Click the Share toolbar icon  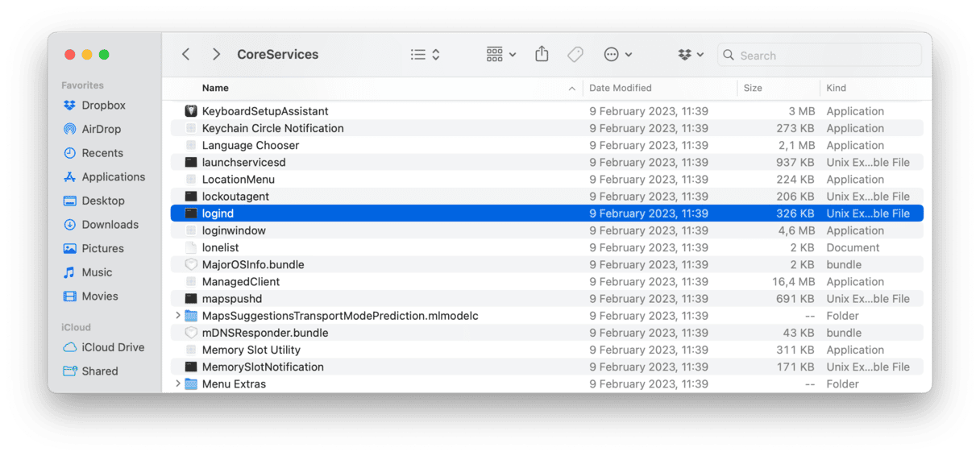coord(542,54)
